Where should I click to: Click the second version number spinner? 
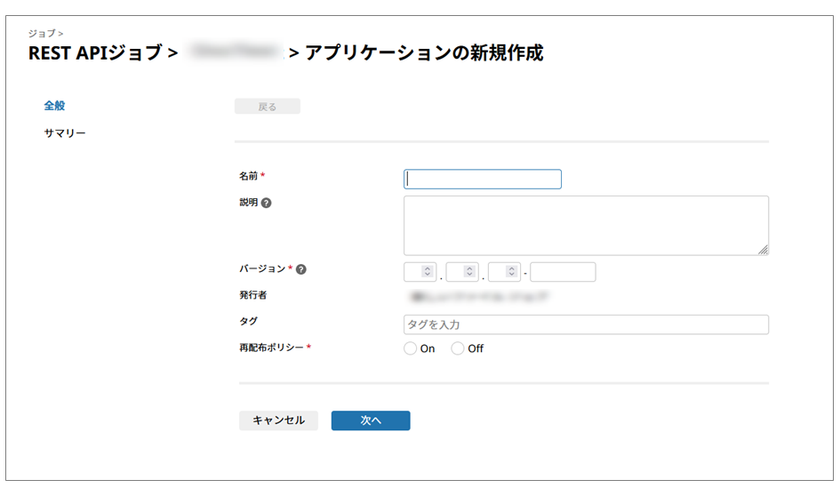click(x=461, y=272)
